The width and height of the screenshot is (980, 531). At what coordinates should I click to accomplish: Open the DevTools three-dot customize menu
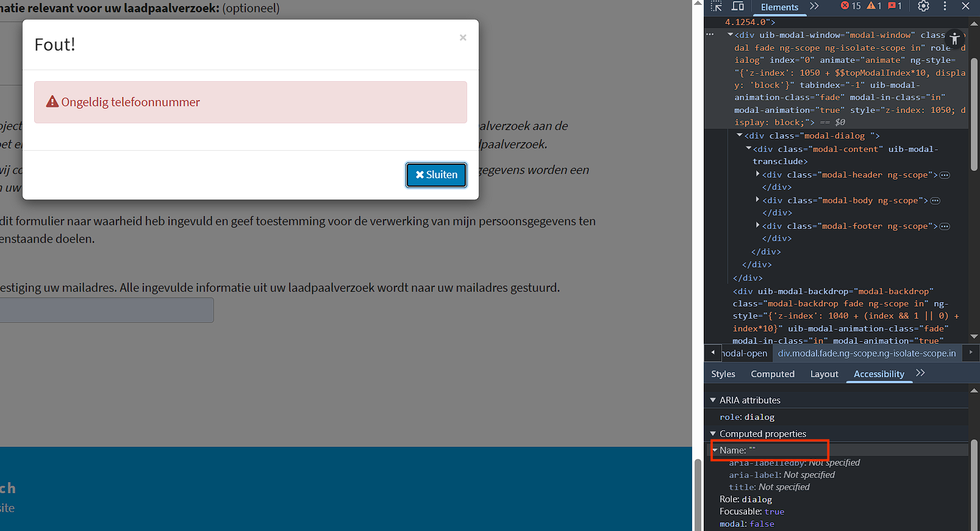[945, 6]
